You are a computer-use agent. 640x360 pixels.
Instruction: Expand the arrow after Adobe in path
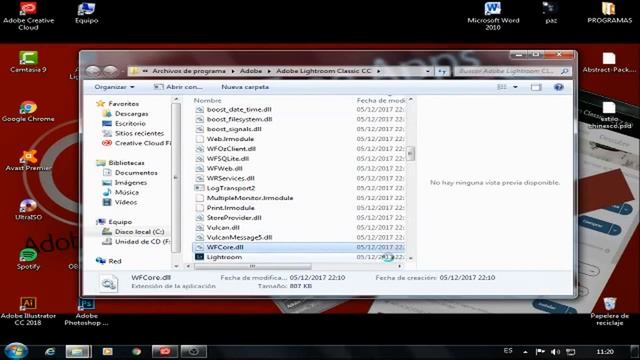pos(269,71)
